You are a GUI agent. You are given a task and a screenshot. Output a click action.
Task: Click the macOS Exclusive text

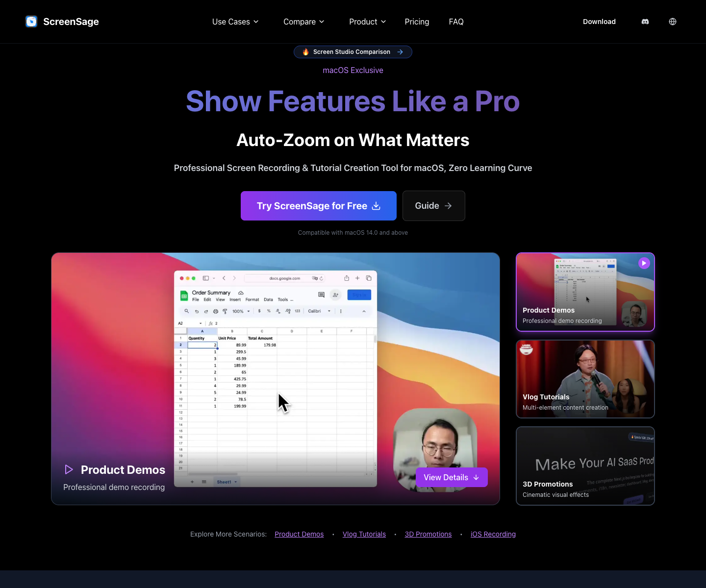point(353,70)
